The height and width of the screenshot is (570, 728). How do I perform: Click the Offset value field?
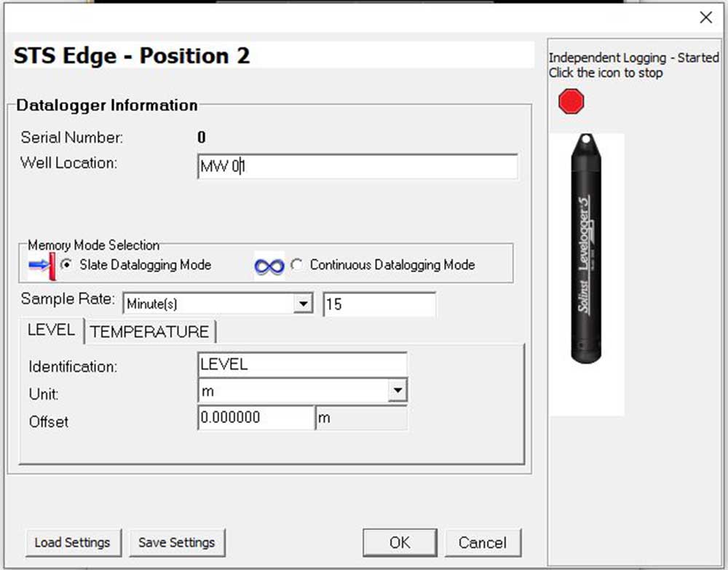click(255, 417)
